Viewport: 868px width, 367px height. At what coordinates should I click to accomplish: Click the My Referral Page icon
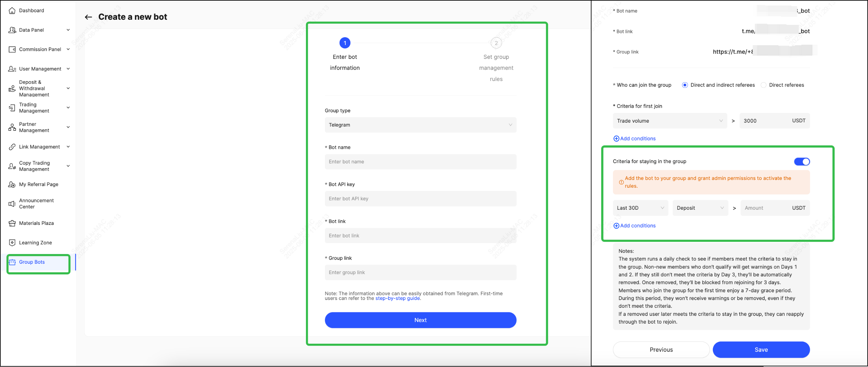(x=12, y=184)
